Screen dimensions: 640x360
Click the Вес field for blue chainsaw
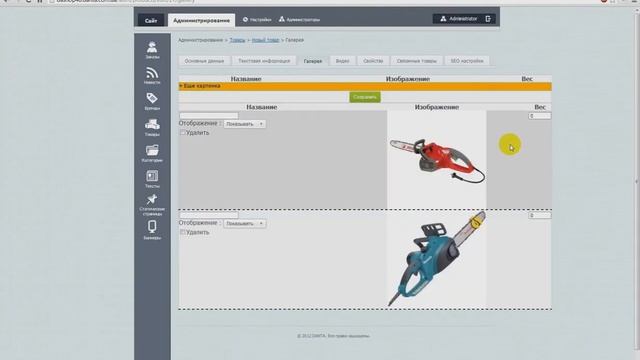[540, 215]
